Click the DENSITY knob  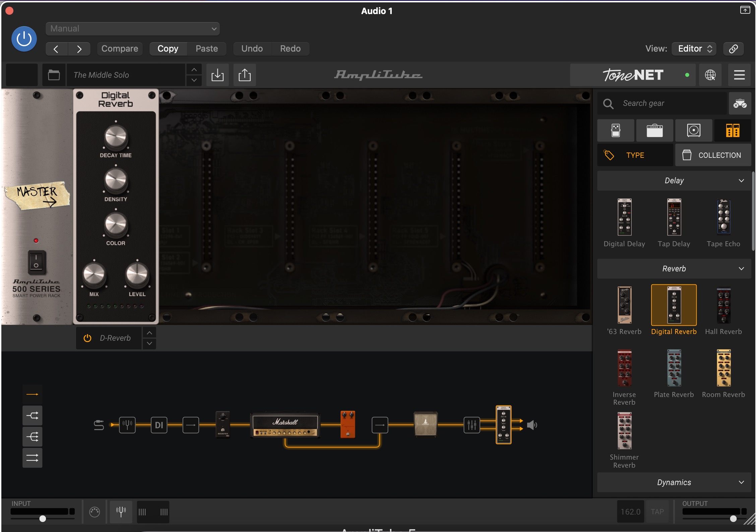116,181
